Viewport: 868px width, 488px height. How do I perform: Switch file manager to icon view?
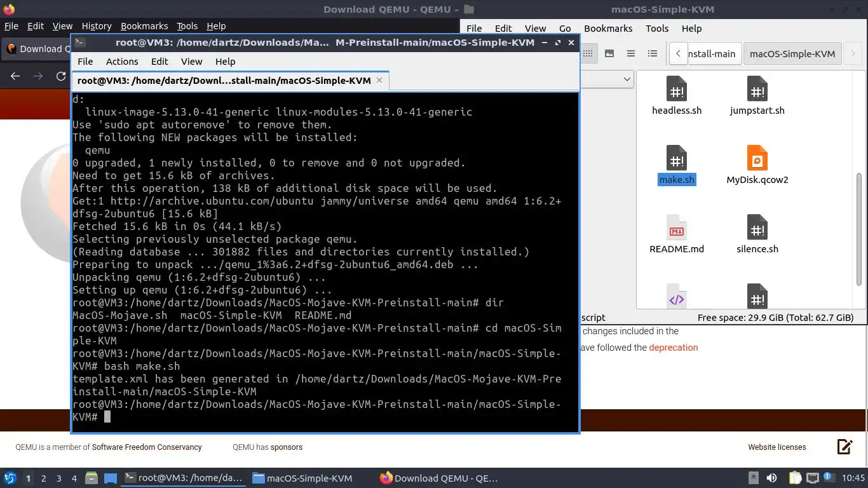(x=588, y=53)
